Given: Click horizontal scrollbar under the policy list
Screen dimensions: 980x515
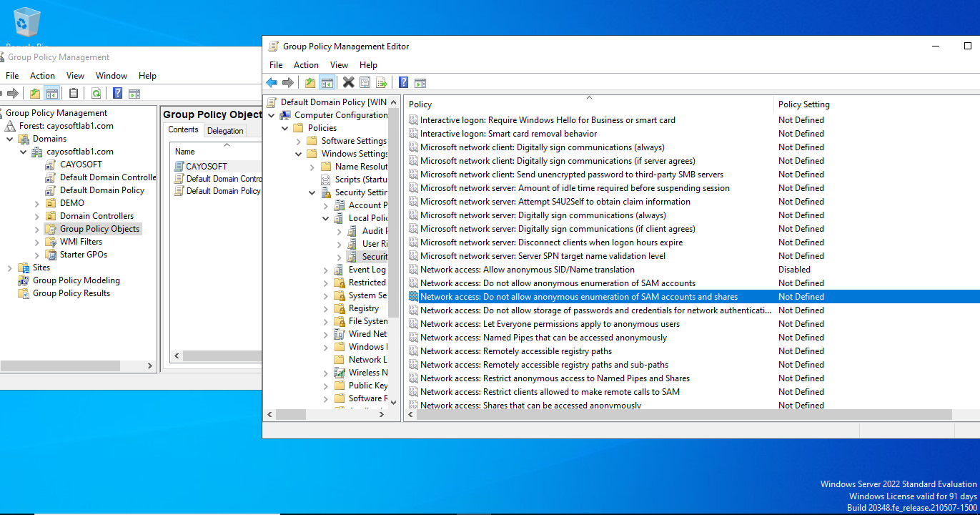Looking at the screenshot, I should coord(679,415).
